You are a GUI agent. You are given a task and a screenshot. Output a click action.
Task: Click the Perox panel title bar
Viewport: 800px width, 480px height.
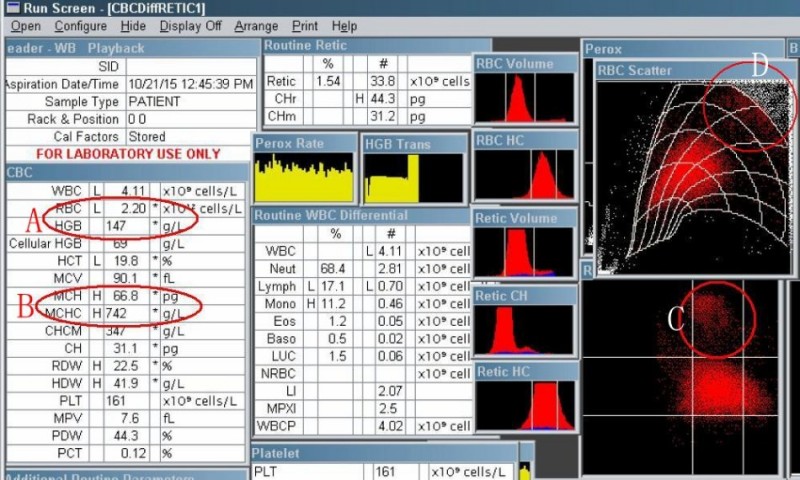(x=683, y=49)
